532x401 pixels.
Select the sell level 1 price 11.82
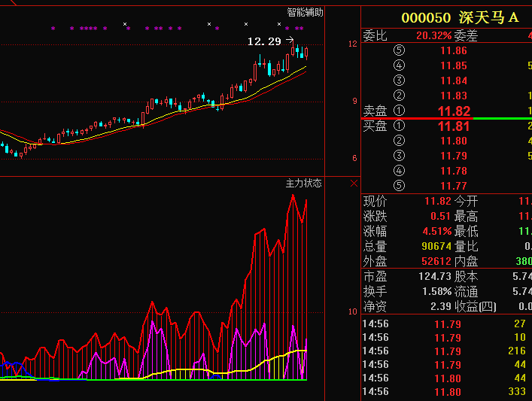(454, 111)
